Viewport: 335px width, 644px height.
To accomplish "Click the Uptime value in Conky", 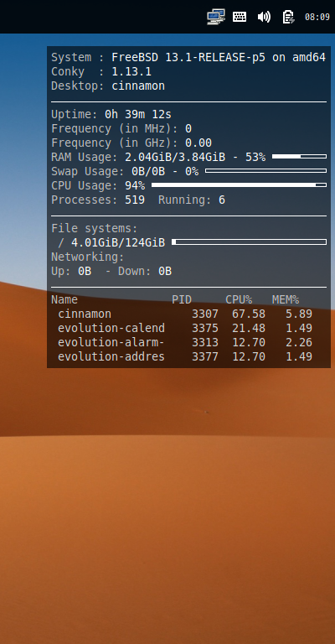I will pyautogui.click(x=138, y=114).
